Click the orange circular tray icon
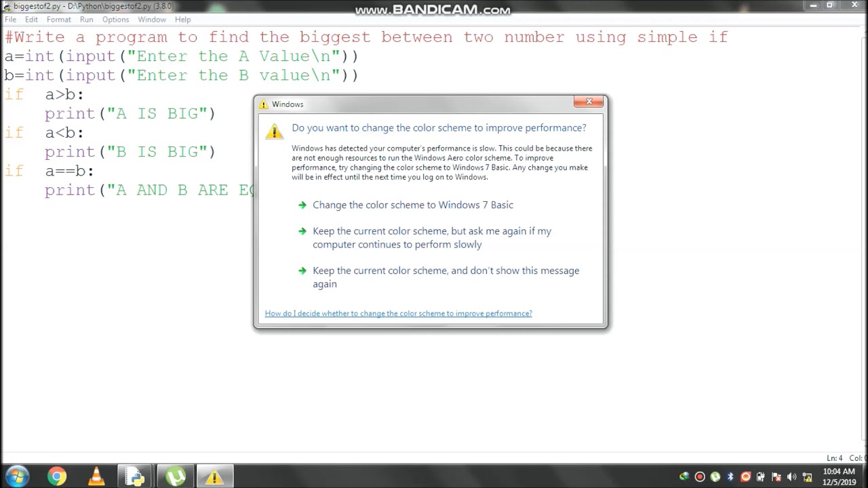The height and width of the screenshot is (488, 868). pyautogui.click(x=746, y=476)
